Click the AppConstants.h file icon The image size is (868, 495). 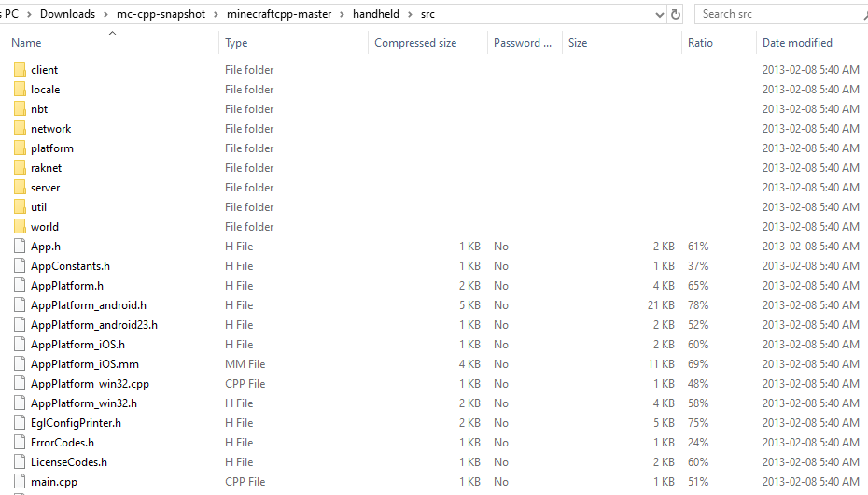point(20,266)
